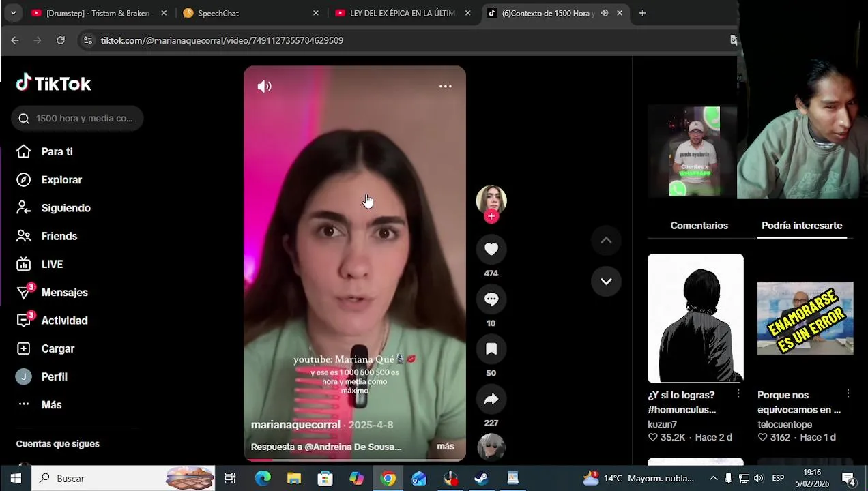Image resolution: width=868 pixels, height=491 pixels.
Task: Expand caption with más
Action: click(445, 447)
